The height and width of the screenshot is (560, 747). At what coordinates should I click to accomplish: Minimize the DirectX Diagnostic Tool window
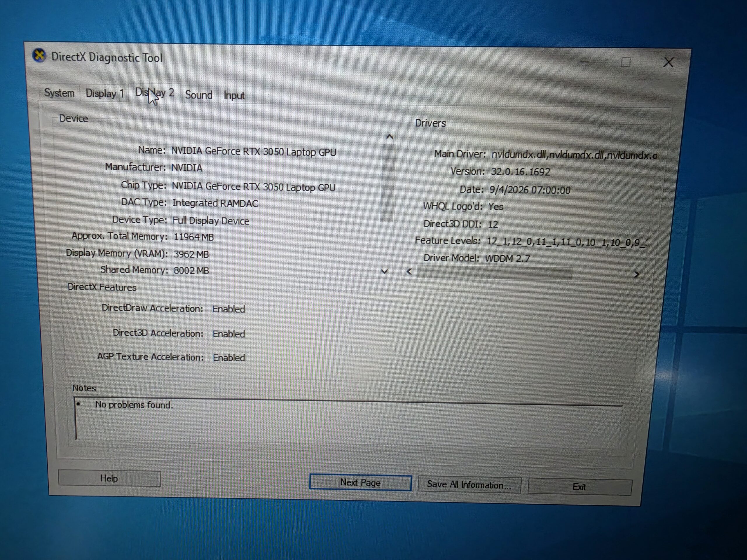click(x=584, y=62)
